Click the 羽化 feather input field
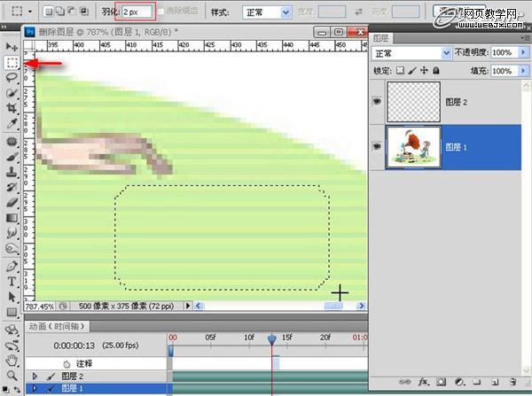The image size is (532, 396). [x=137, y=13]
